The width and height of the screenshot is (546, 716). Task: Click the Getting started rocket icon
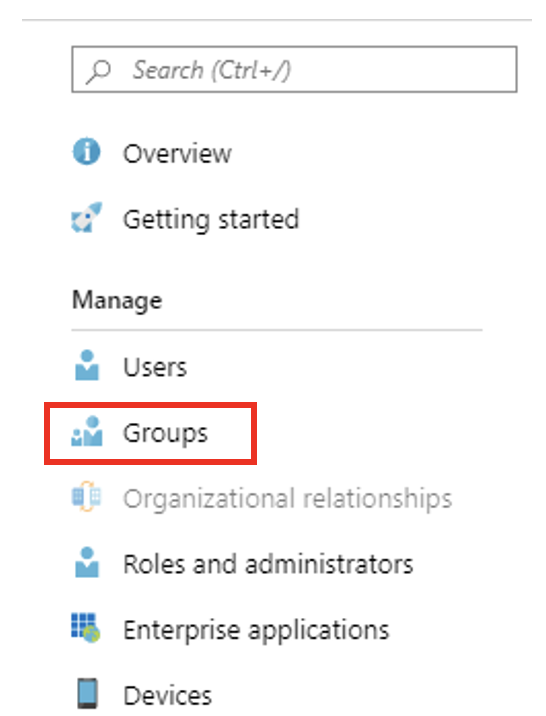(87, 217)
